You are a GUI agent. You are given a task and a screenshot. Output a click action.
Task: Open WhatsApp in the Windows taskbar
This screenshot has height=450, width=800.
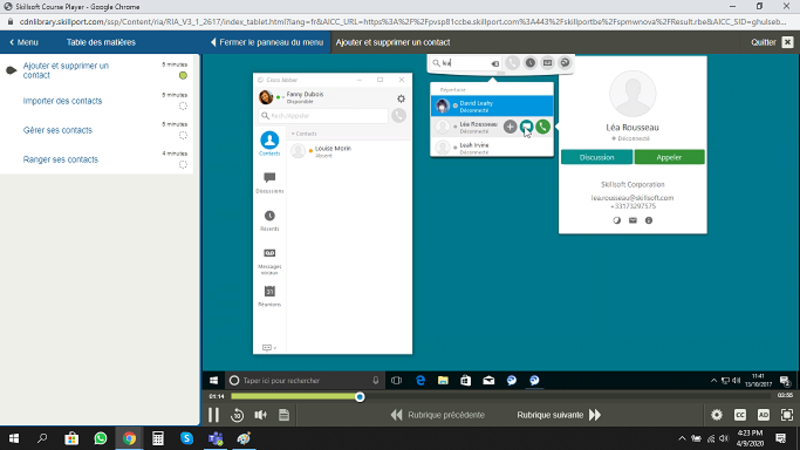coord(101,438)
